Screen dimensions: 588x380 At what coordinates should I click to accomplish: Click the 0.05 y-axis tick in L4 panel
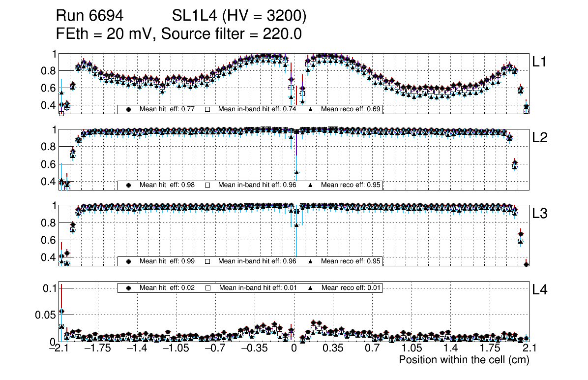(45, 315)
